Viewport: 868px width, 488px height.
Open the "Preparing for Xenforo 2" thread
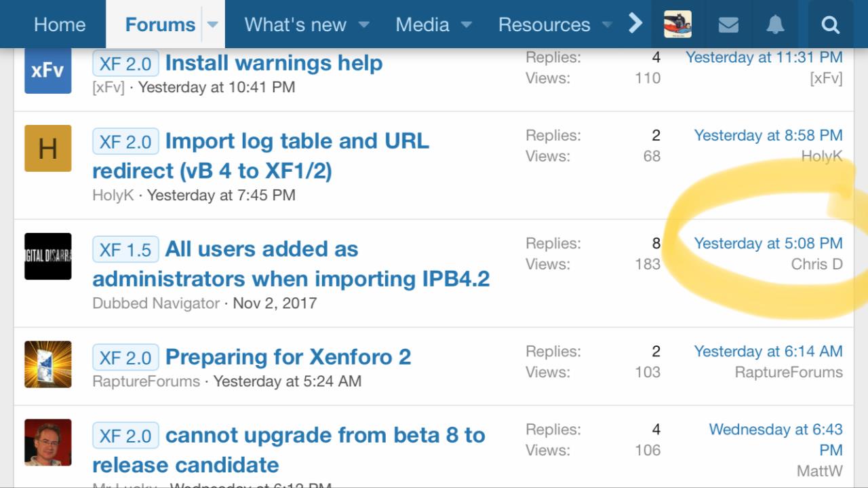click(x=288, y=357)
